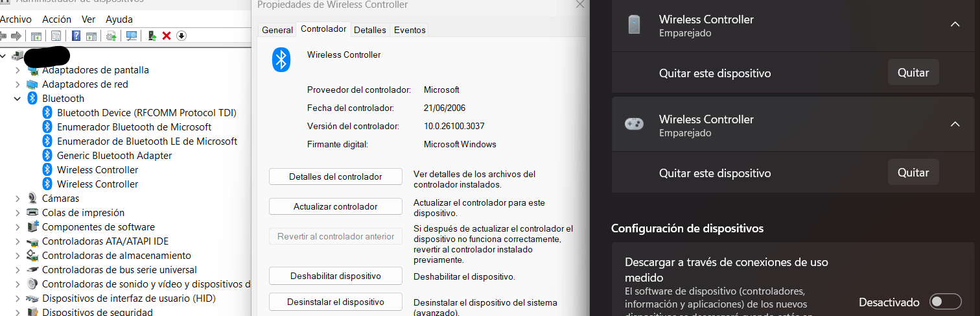This screenshot has height=316, width=980.
Task: Click the Detalles del controlador button
Action: coord(336,176)
